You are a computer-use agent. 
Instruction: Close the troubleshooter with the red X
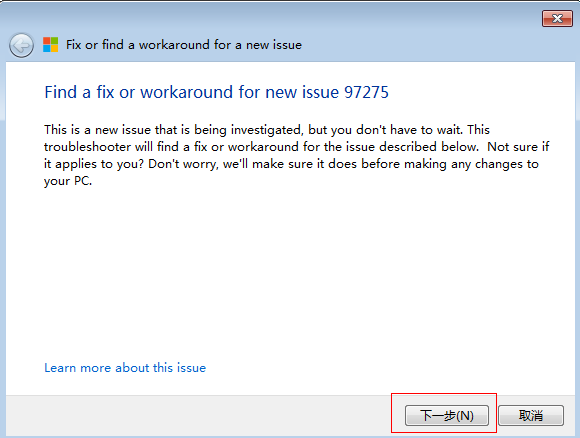coord(557,18)
